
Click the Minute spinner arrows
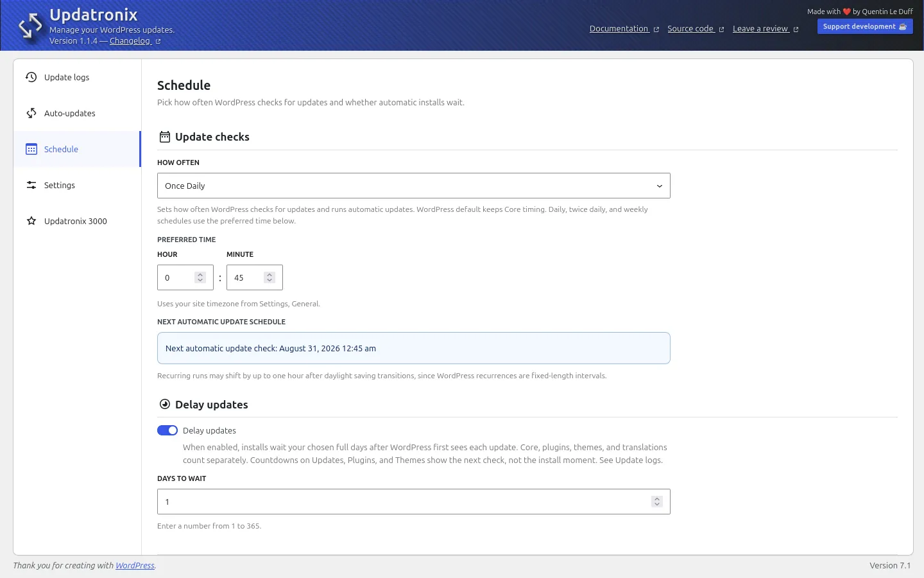pyautogui.click(x=269, y=277)
